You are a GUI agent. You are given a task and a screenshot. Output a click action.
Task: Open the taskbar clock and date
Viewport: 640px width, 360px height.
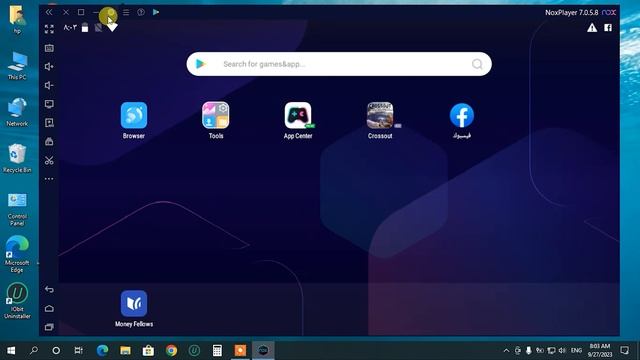click(x=599, y=350)
